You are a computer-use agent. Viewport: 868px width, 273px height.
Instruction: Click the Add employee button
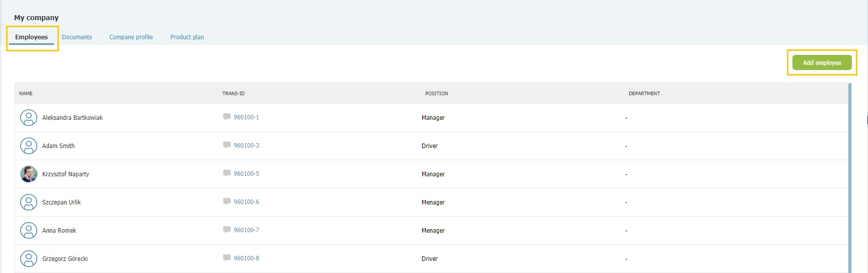coord(822,62)
